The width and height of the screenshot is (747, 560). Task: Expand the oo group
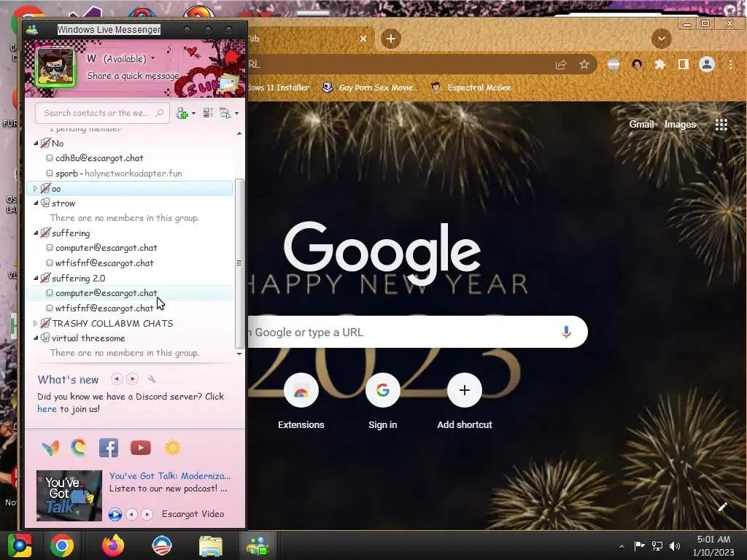(x=35, y=189)
